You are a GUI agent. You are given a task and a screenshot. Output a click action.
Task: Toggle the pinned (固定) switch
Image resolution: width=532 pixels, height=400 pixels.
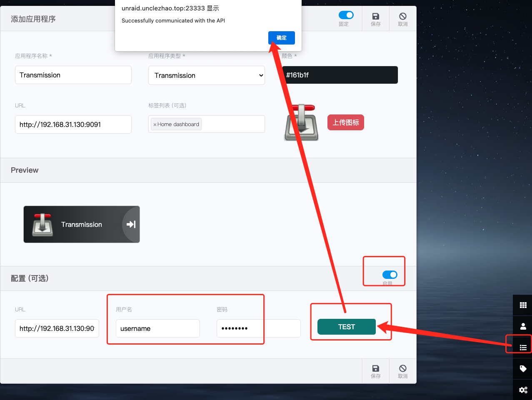[346, 15]
